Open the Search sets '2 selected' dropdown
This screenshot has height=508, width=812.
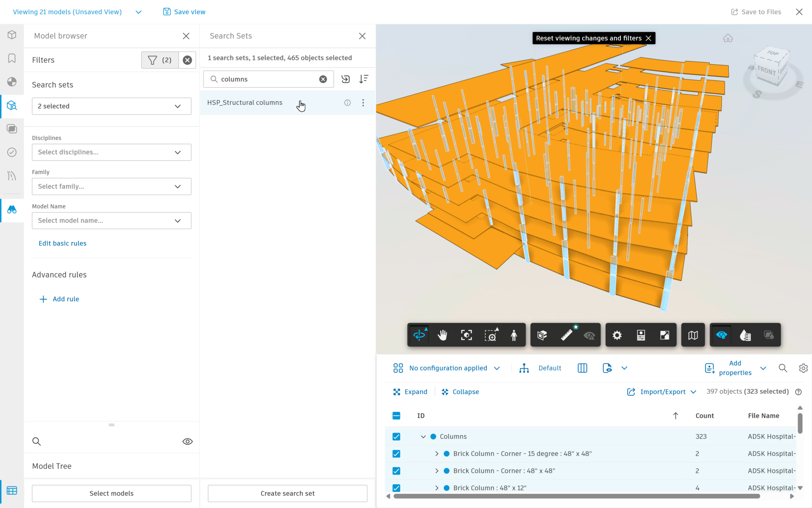pos(111,106)
